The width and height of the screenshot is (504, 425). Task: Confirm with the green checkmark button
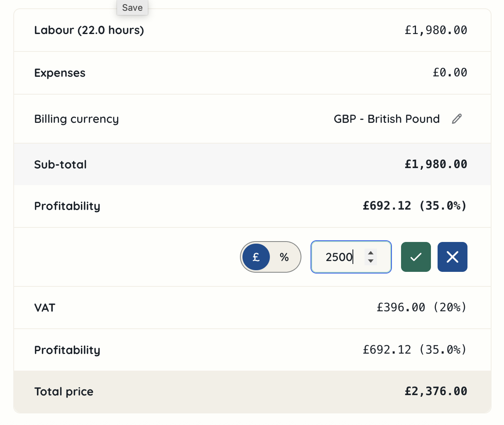pyautogui.click(x=416, y=257)
